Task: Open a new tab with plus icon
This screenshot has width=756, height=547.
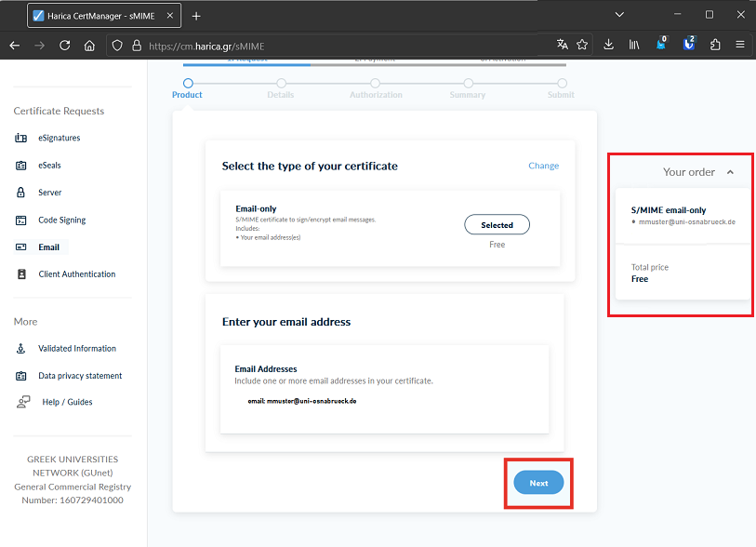Action: 196,16
